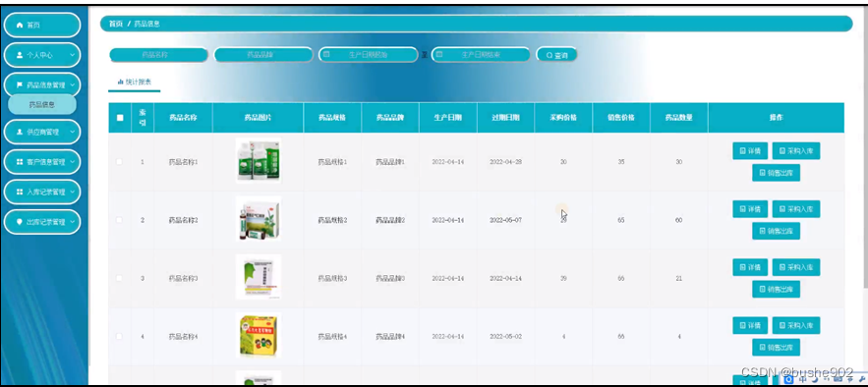
Task: Click 药品信息 in the breadcrumb
Action: click(x=147, y=24)
